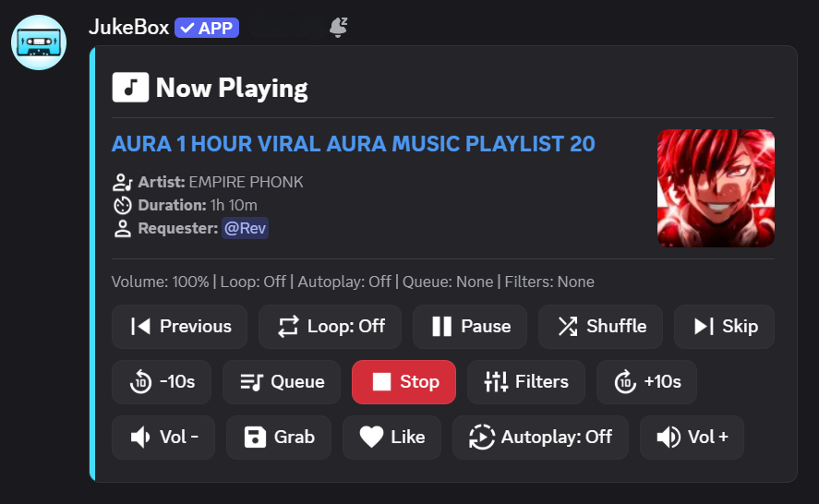
Task: Enable the Autoplay: Off toggle
Action: (x=540, y=438)
